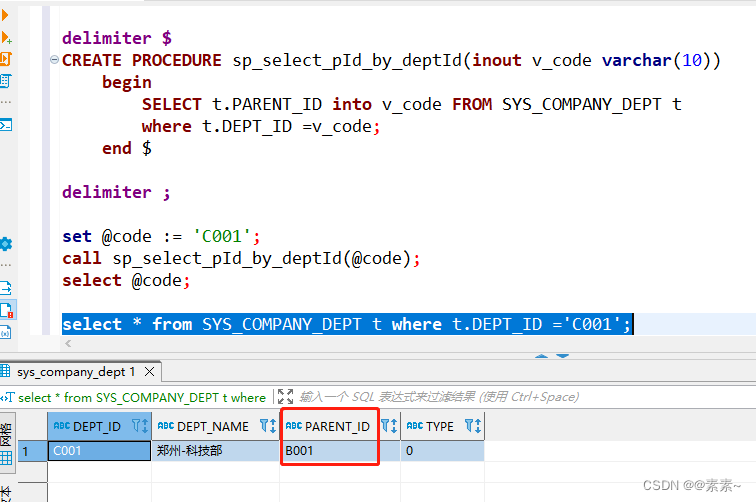This screenshot has height=502, width=756.
Task: Open the filter for the PARENT_ID column
Action: coord(385,426)
